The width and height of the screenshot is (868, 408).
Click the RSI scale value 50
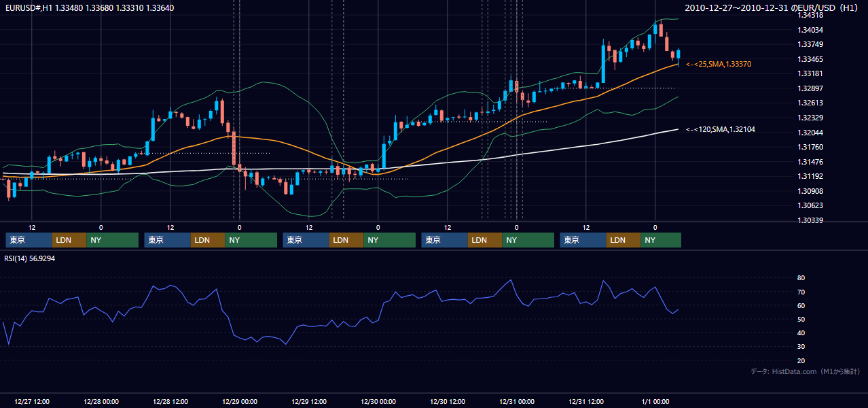[x=801, y=319]
